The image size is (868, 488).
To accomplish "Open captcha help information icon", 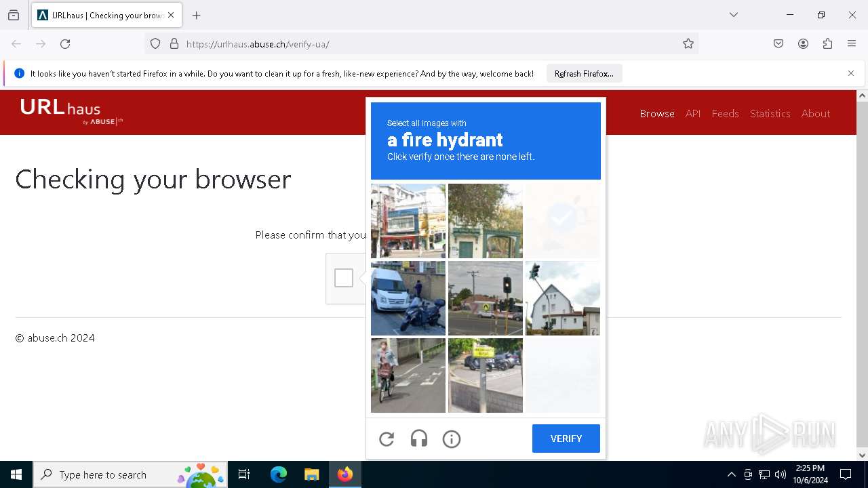I will (452, 439).
